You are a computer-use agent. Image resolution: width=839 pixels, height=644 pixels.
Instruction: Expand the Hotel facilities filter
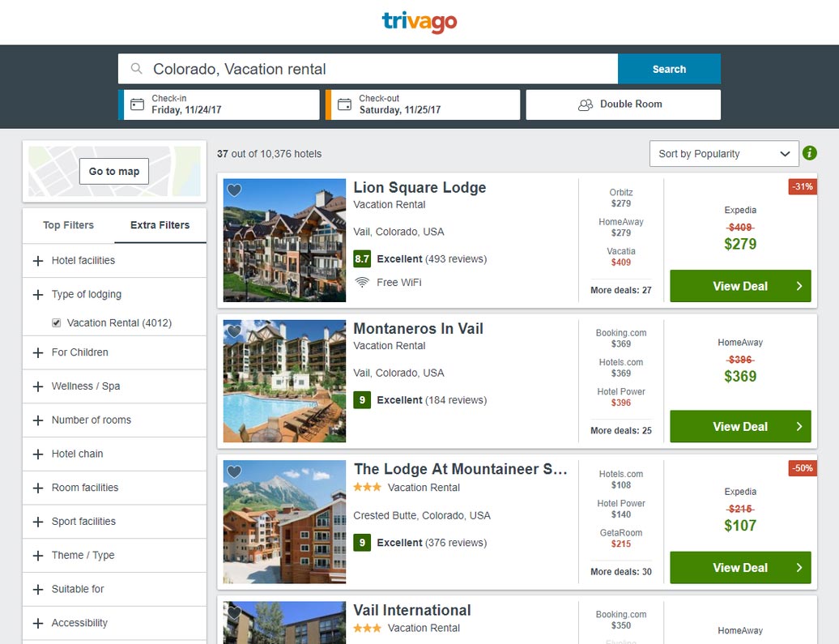pos(114,261)
